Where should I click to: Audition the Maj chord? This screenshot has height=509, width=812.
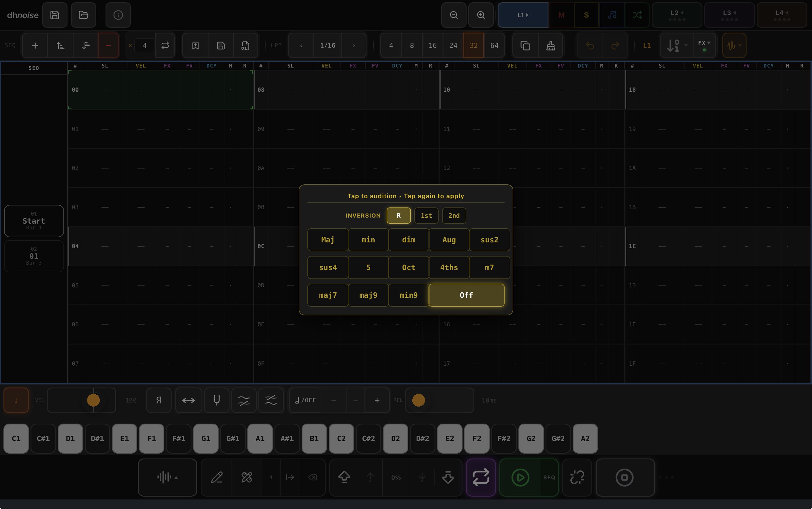[x=328, y=240]
